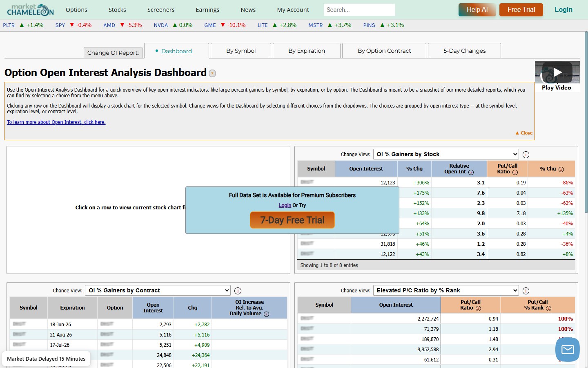Click the % Chg info icon in orange header

(561, 169)
